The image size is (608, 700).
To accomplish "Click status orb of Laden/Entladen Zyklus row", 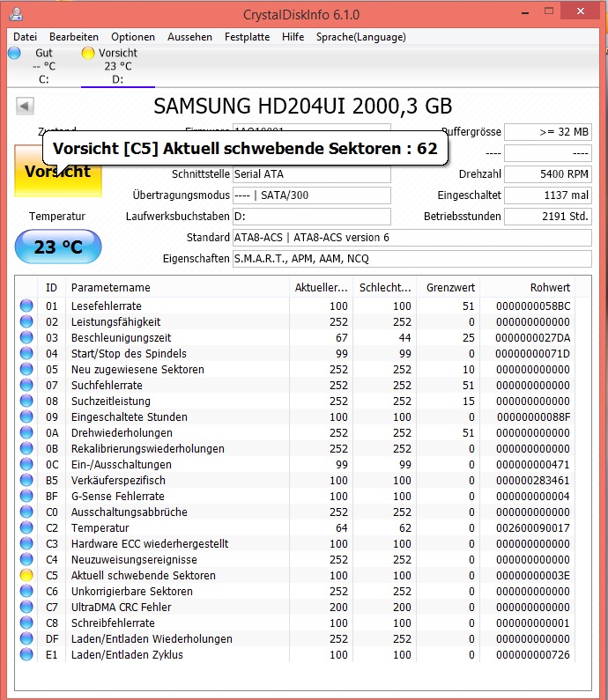I will 26,654.
